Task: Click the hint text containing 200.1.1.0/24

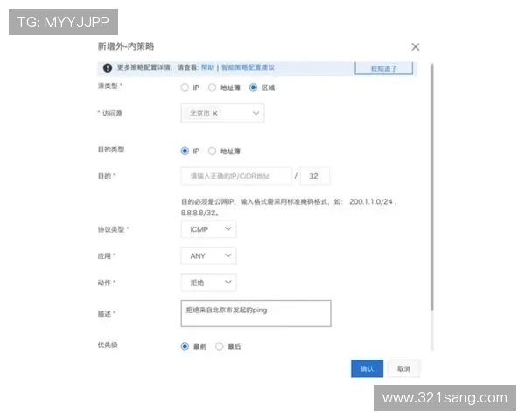Action: (289, 207)
